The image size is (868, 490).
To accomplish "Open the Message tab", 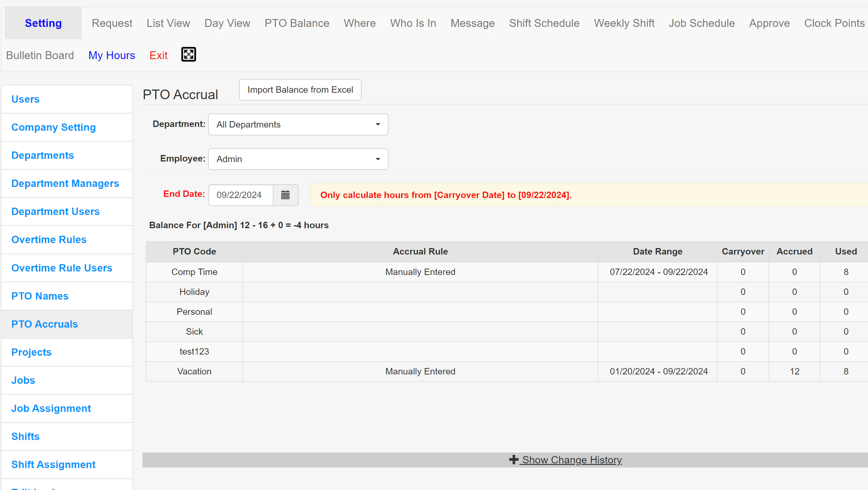I will pos(472,23).
